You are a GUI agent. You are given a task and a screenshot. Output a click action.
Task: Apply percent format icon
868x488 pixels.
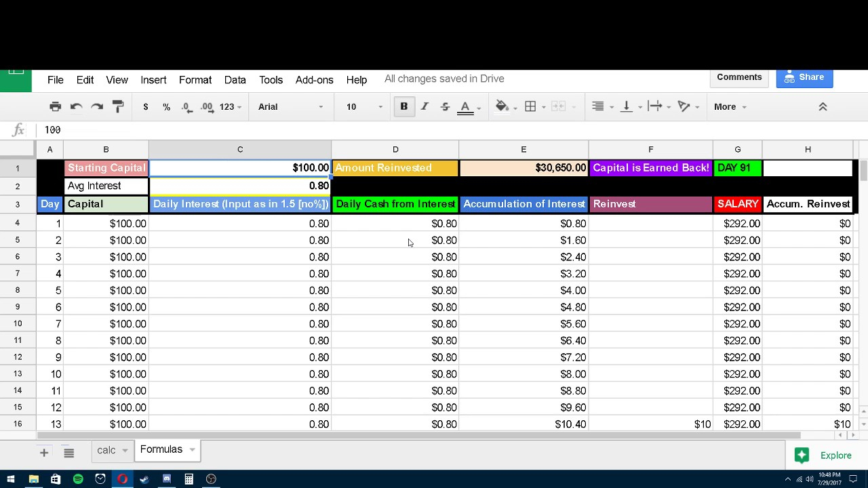click(166, 106)
